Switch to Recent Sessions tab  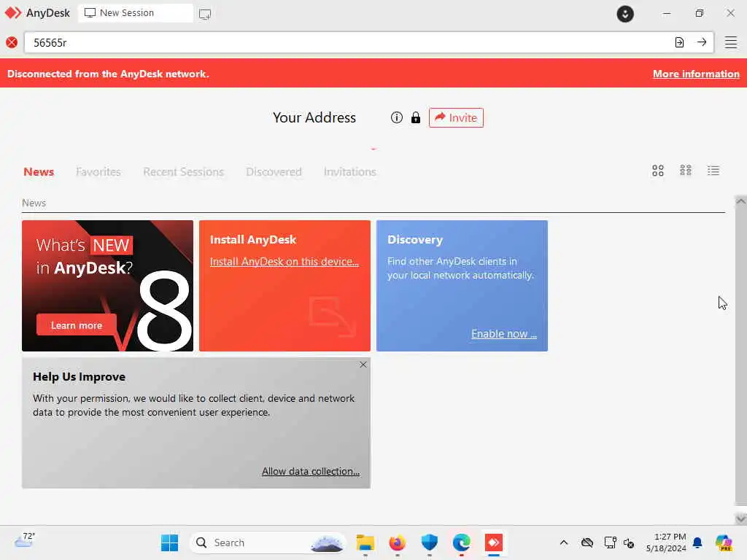point(183,172)
